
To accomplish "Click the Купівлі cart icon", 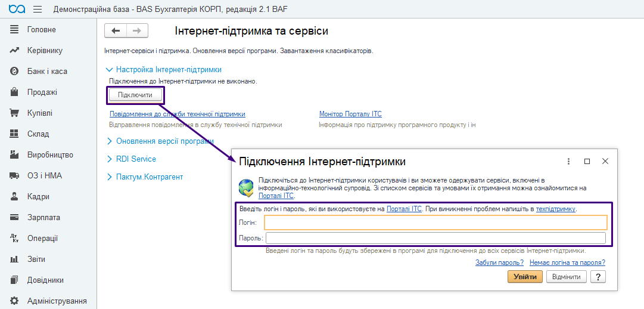I will tap(14, 113).
